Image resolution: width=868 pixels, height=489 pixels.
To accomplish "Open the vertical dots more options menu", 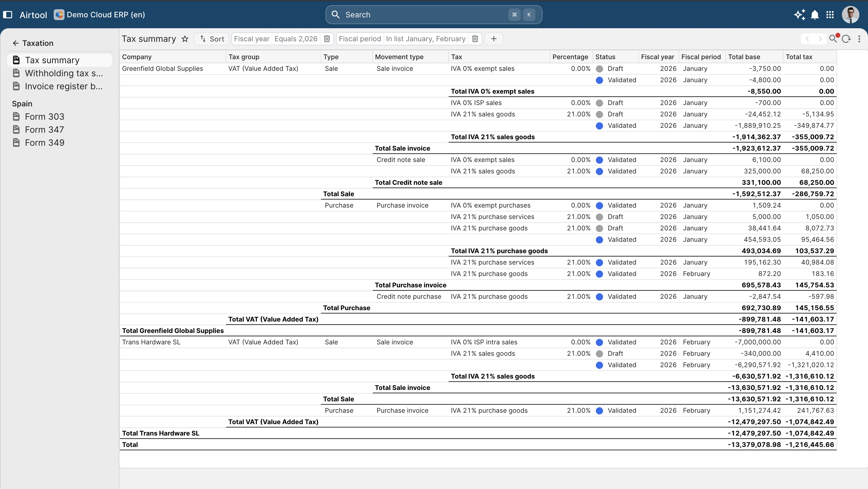I will click(859, 39).
